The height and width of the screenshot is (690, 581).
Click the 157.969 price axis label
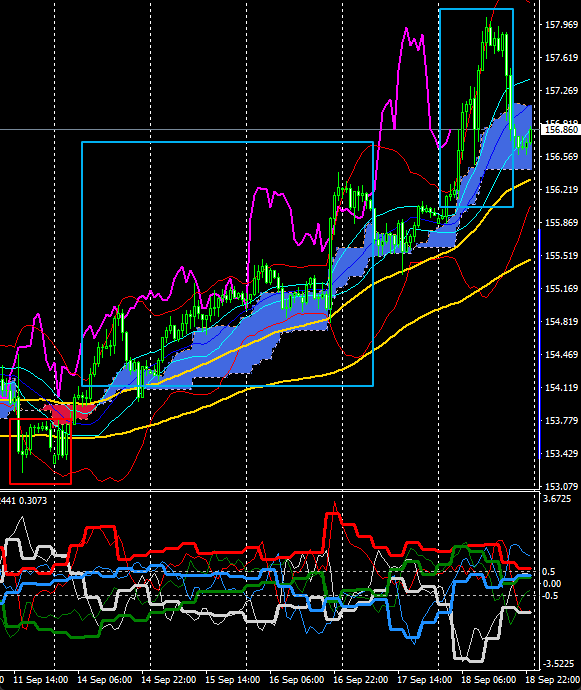(x=561, y=25)
